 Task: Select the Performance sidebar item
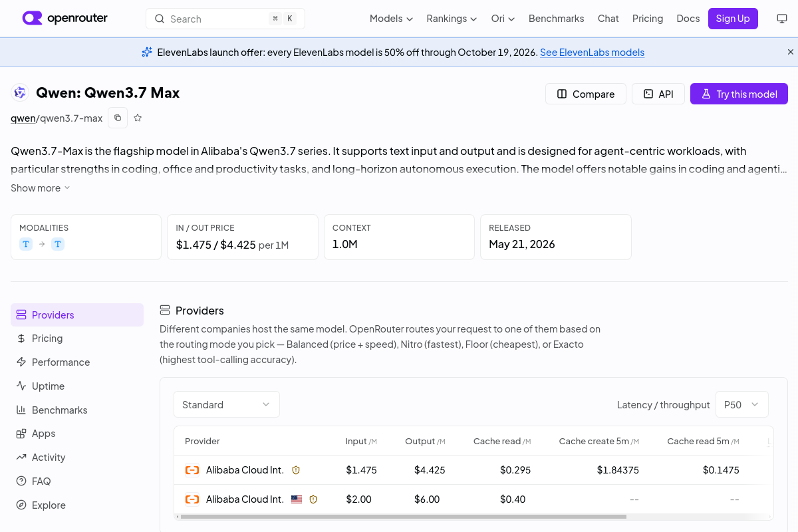77,362
